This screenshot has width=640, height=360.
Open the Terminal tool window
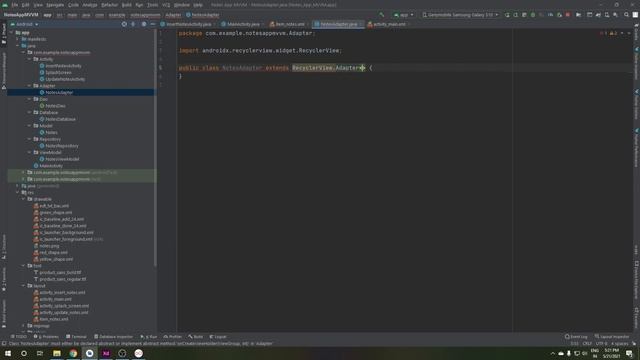coord(76,337)
